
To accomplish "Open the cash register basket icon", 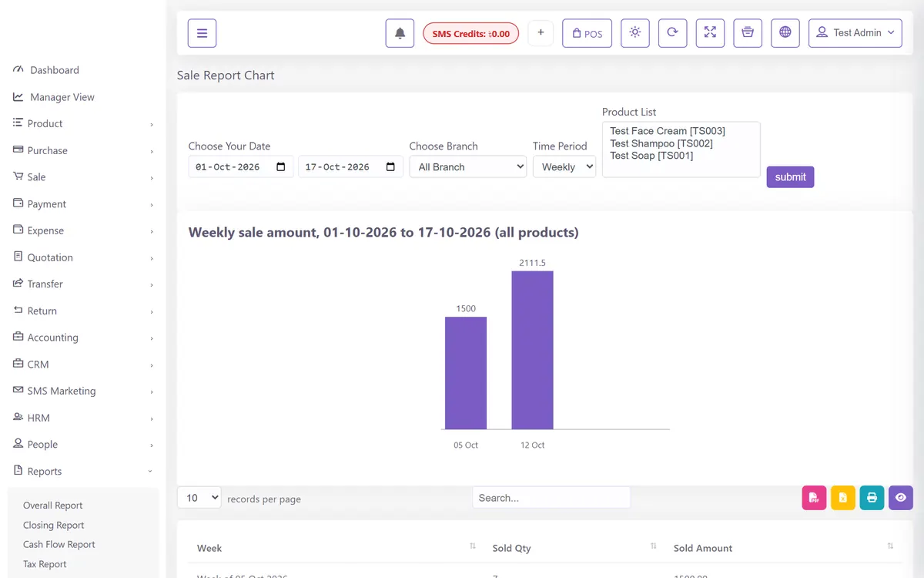I will point(748,33).
